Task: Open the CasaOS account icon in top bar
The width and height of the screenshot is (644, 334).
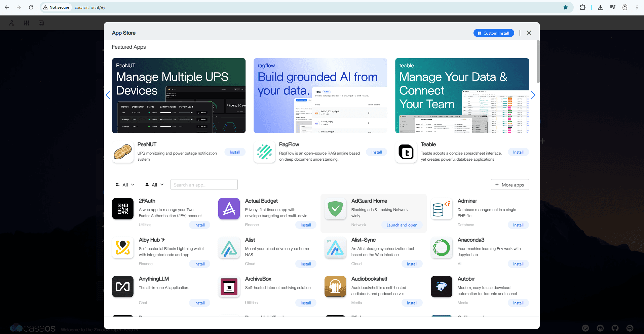Action: click(12, 23)
